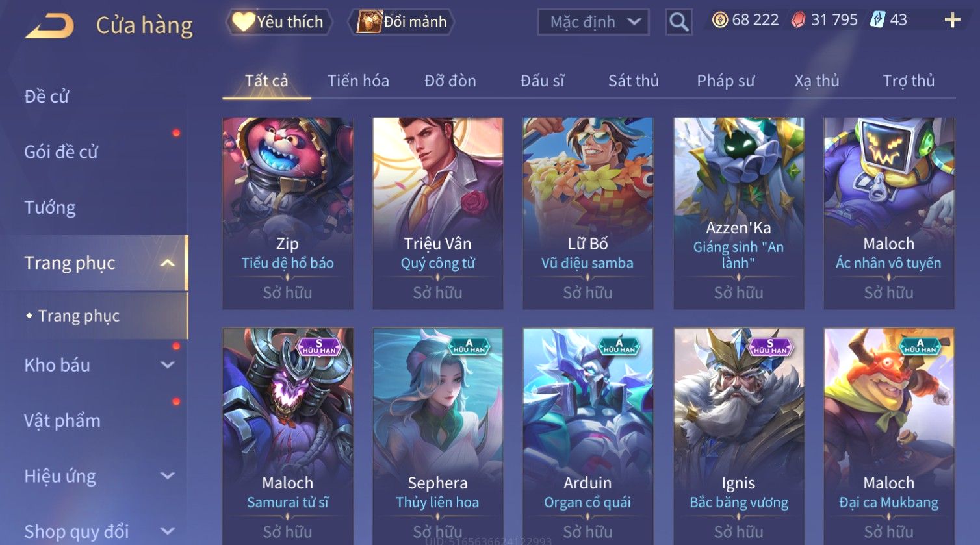This screenshot has width=980, height=545.
Task: Switch to the Sát thủ tab
Action: click(633, 81)
